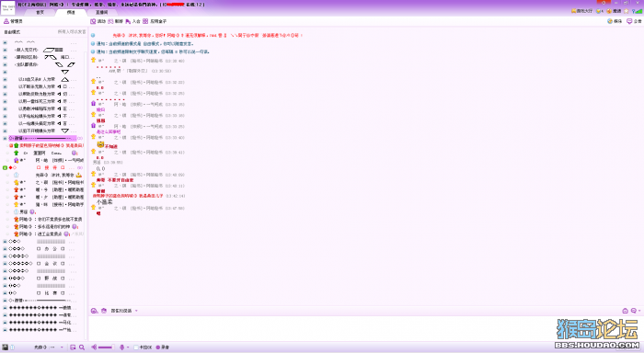Image resolution: width=644 pixels, height=353 pixels.
Task: Expand the 野战 sub-channel row
Action: click(5, 279)
